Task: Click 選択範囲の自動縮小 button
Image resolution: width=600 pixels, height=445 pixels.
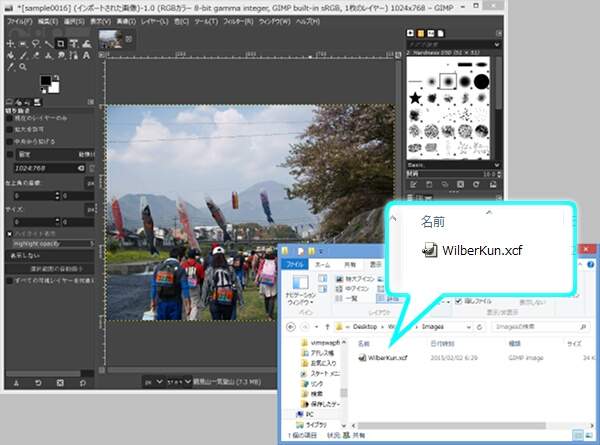Action: point(50,269)
